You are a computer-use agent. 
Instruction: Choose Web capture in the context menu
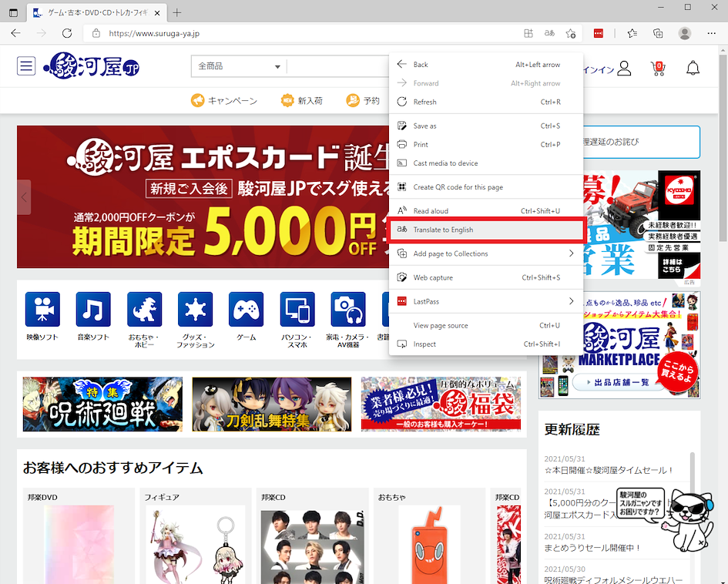(x=486, y=277)
